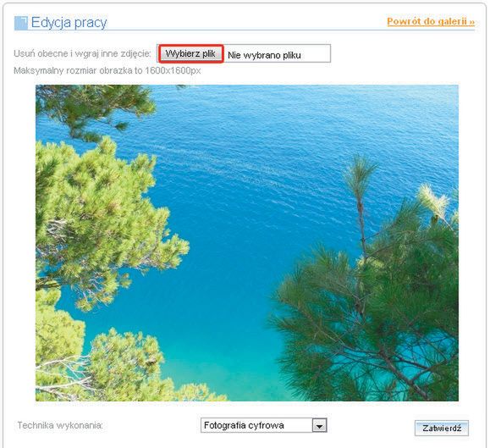Open the Fotografia cyfrowa combo box
The height and width of the screenshot is (448, 490).
point(263,425)
